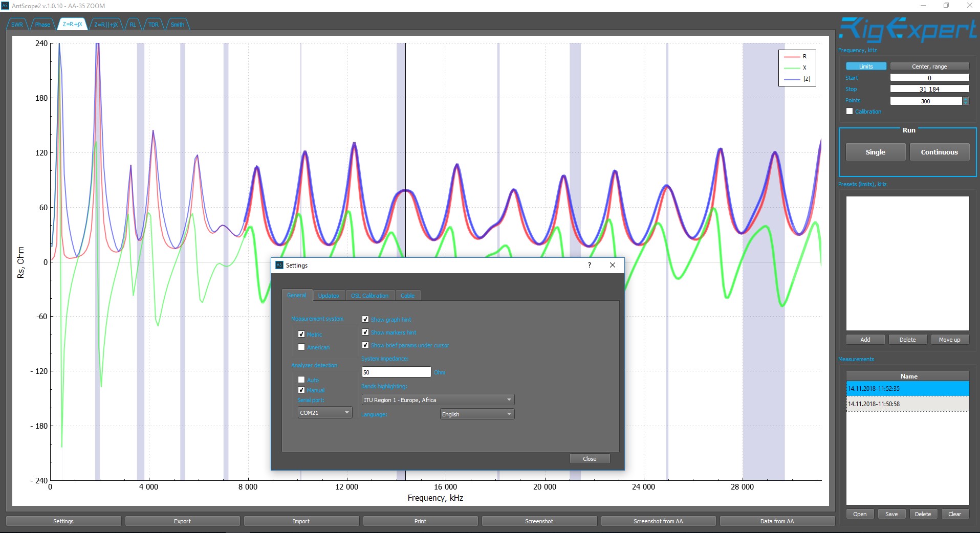Uncheck the Show graph hint option
The height and width of the screenshot is (533, 980).
pyautogui.click(x=365, y=319)
